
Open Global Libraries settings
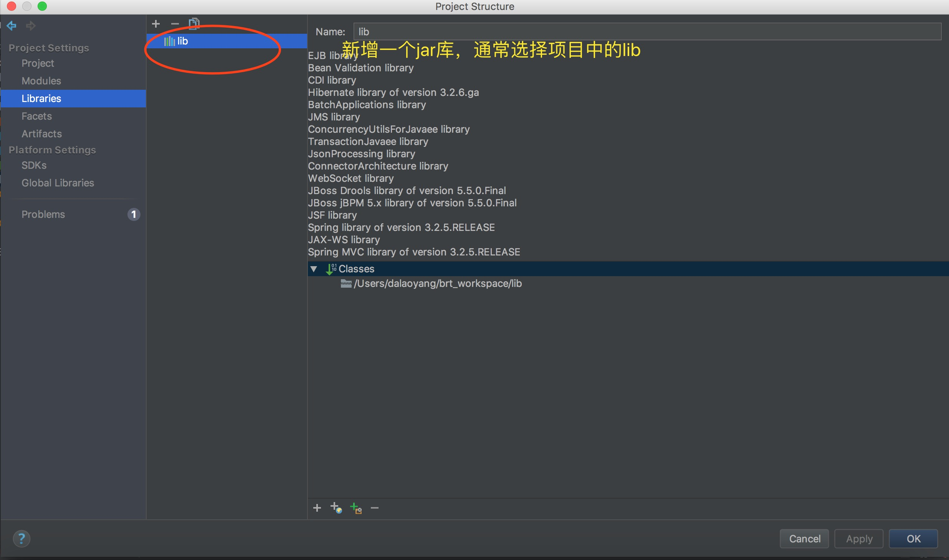(x=57, y=183)
